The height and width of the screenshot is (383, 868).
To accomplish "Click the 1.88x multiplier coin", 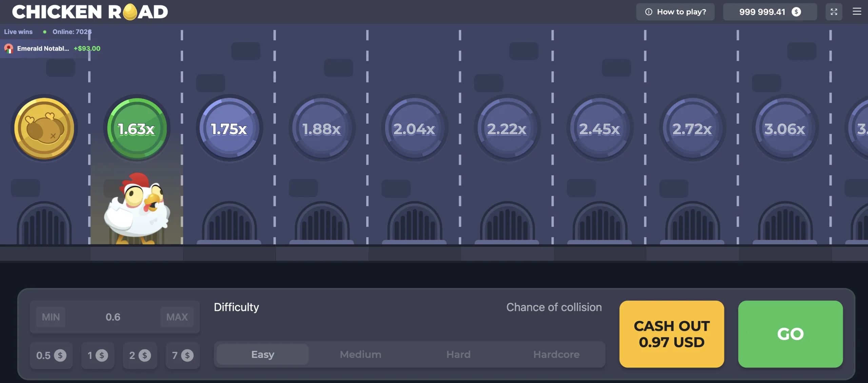I will click(322, 128).
